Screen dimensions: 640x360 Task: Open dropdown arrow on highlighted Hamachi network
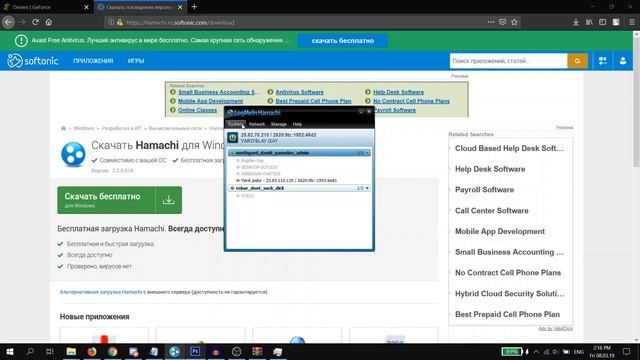point(367,153)
